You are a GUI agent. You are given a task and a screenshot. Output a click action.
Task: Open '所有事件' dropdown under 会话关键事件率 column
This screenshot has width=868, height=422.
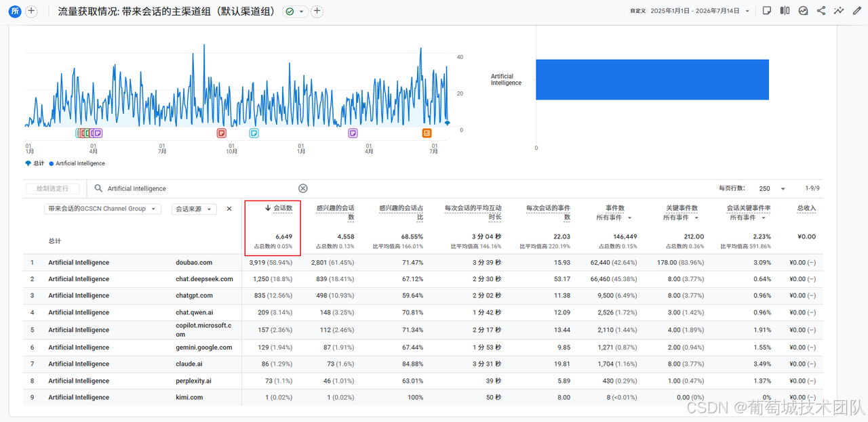pyautogui.click(x=747, y=218)
